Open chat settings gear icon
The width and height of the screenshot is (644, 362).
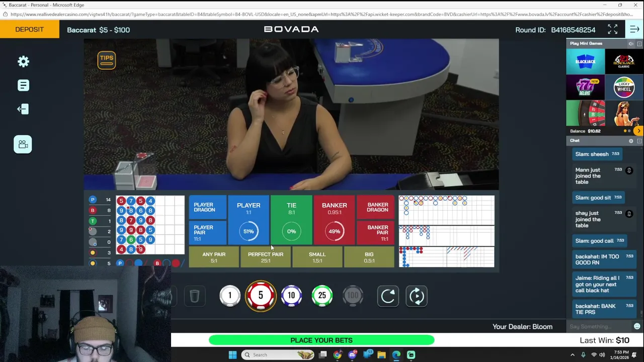click(x=631, y=141)
